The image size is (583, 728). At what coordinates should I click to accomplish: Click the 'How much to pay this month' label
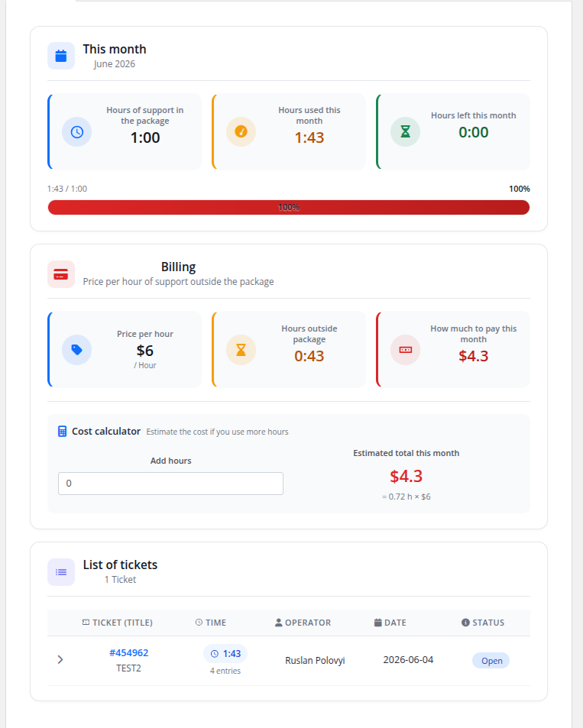tap(474, 334)
